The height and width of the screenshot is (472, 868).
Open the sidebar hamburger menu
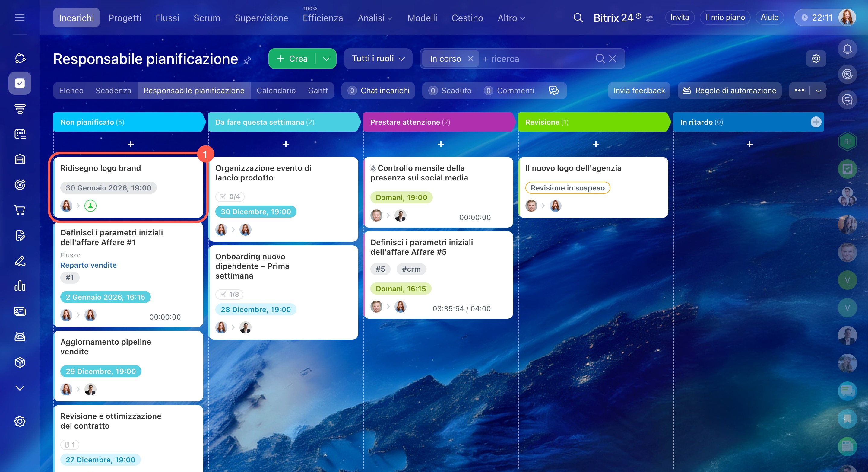[x=20, y=18]
